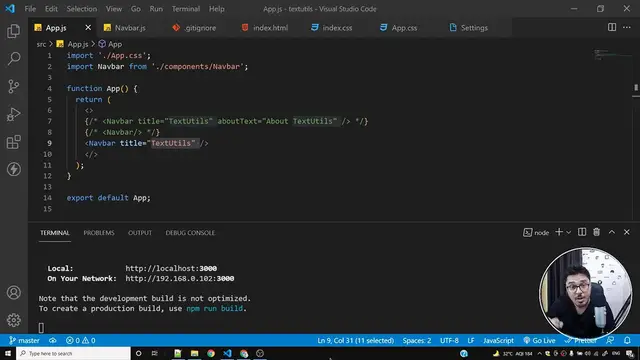640x360 pixels.
Task: Open VS Code icon on the taskbar
Action: pyautogui.click(x=227, y=353)
